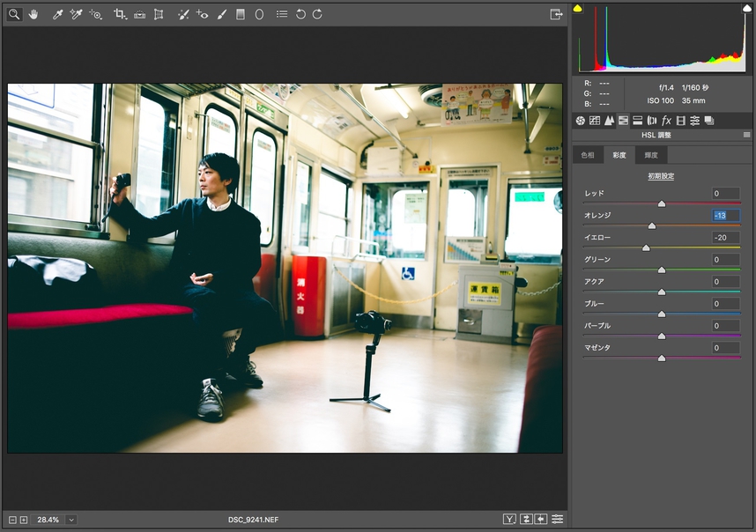Open the Camera Raw preferences list icon
Screen dimensions: 756x532
pos(281,14)
